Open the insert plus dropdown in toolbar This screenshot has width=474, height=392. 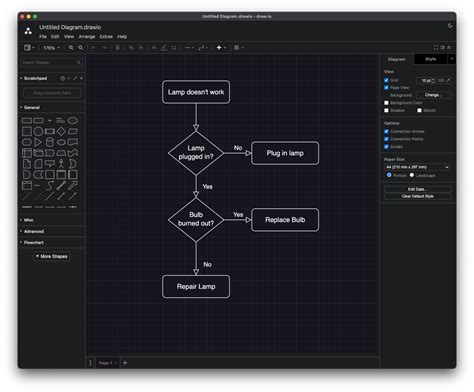point(221,48)
